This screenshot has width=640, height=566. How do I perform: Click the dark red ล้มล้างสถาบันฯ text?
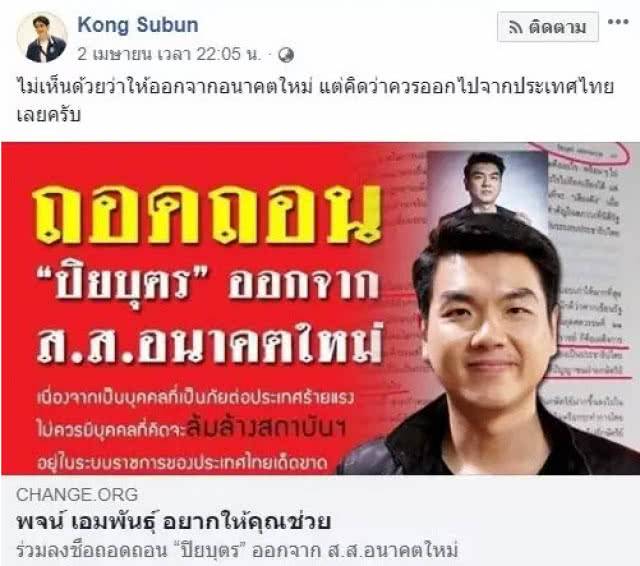pyautogui.click(x=267, y=427)
